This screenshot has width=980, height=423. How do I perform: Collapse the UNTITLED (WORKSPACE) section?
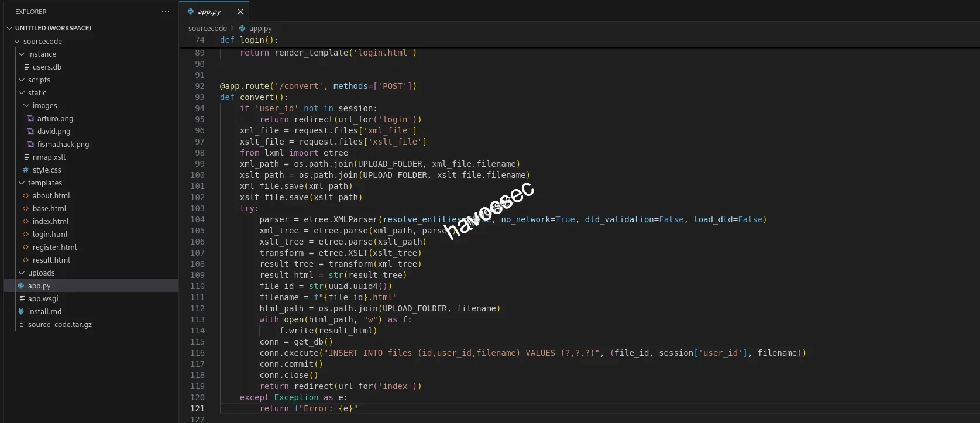tap(10, 28)
